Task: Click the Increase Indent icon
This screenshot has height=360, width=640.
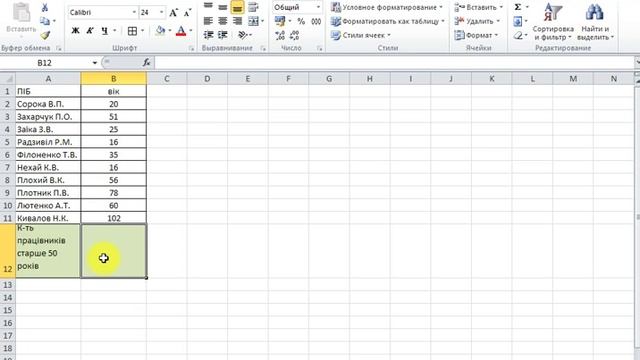Action: pos(223,35)
